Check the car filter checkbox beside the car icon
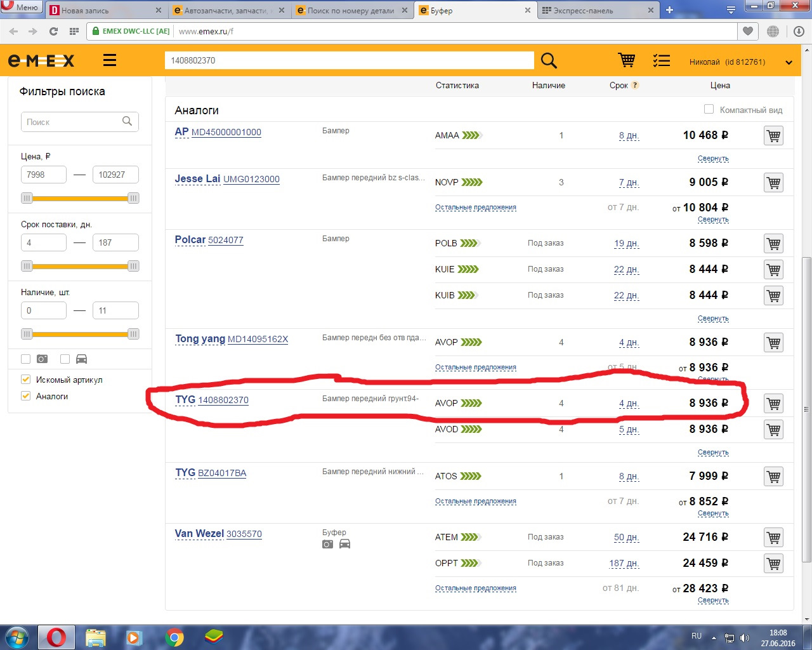Screen dimensions: 812x650 (x=65, y=359)
